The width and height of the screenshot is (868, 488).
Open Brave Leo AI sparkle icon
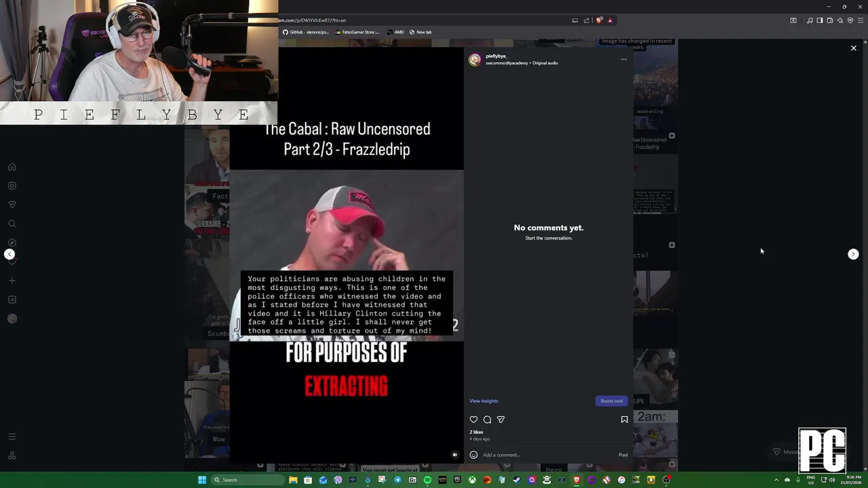(x=840, y=20)
